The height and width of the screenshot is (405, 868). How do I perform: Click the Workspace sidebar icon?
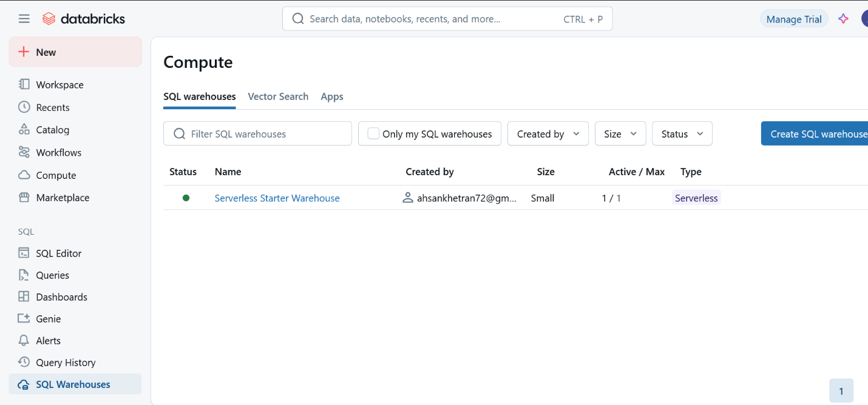point(24,84)
